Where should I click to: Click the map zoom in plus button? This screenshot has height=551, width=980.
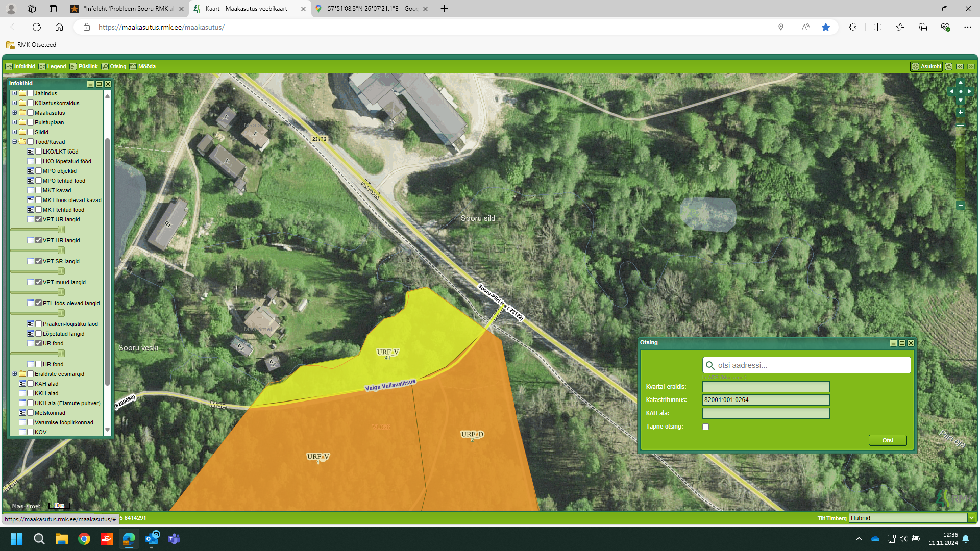[960, 112]
